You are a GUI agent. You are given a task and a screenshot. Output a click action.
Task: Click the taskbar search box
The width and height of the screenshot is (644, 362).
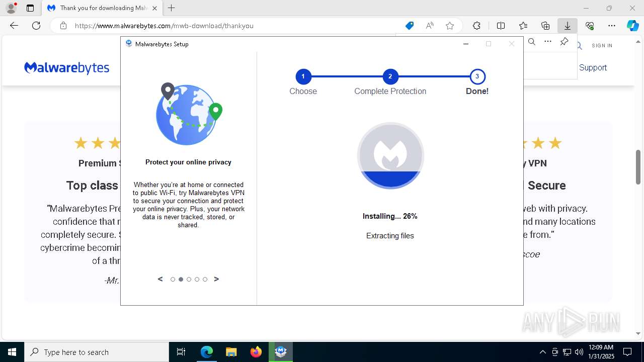pos(97,352)
